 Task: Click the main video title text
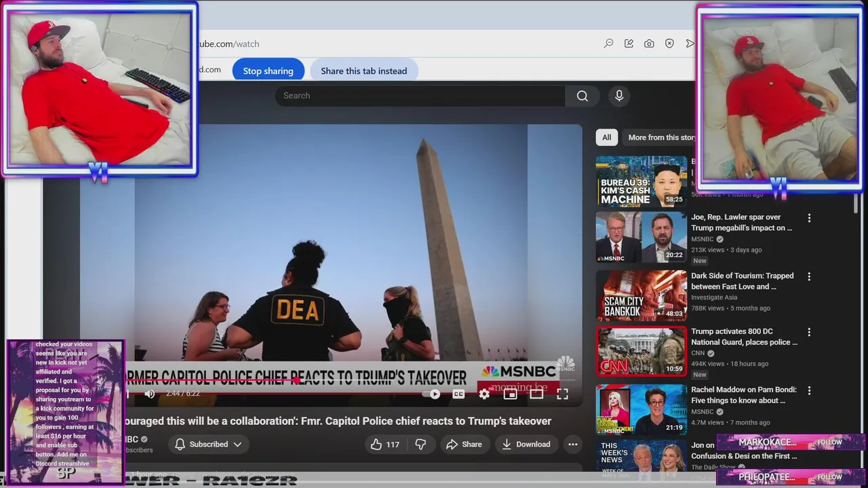click(x=338, y=421)
